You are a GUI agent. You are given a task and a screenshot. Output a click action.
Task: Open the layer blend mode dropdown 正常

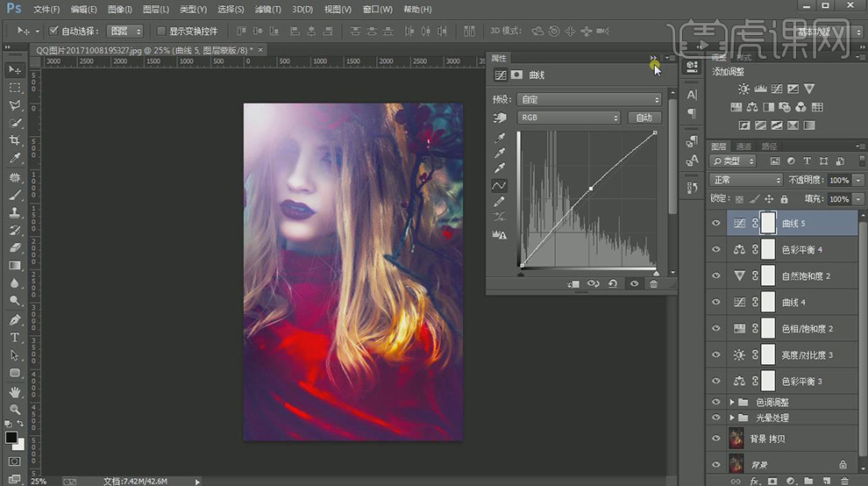[746, 180]
